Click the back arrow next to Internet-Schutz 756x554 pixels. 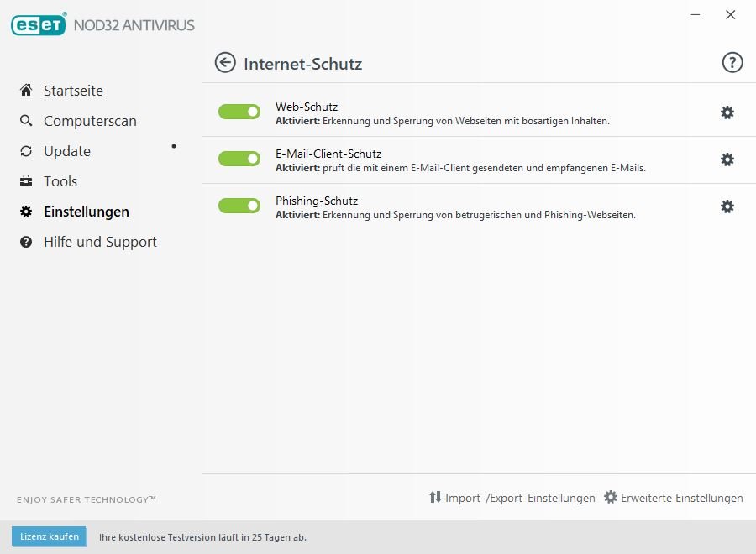pyautogui.click(x=225, y=62)
